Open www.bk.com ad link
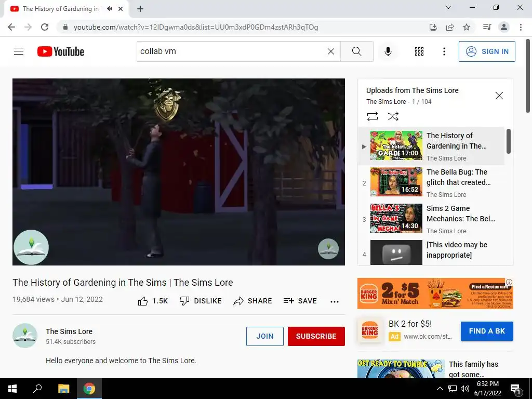This screenshot has width=532, height=399. pyautogui.click(x=428, y=337)
